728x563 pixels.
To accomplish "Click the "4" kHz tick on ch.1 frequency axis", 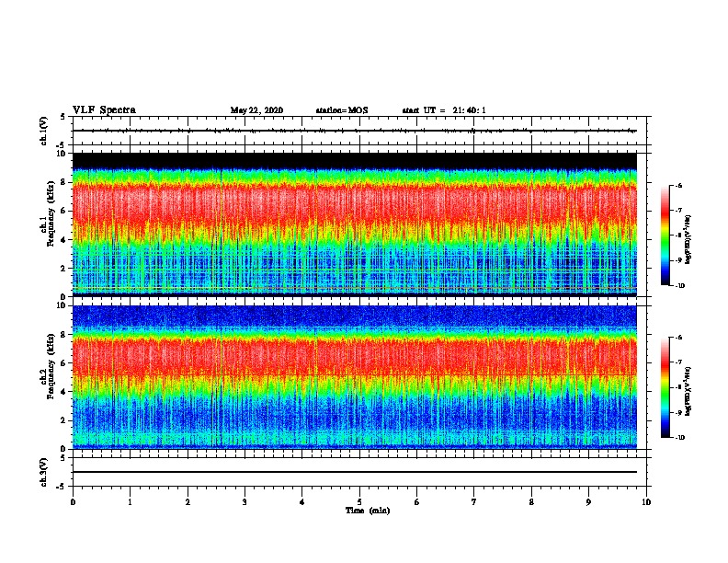I will [x=63, y=240].
